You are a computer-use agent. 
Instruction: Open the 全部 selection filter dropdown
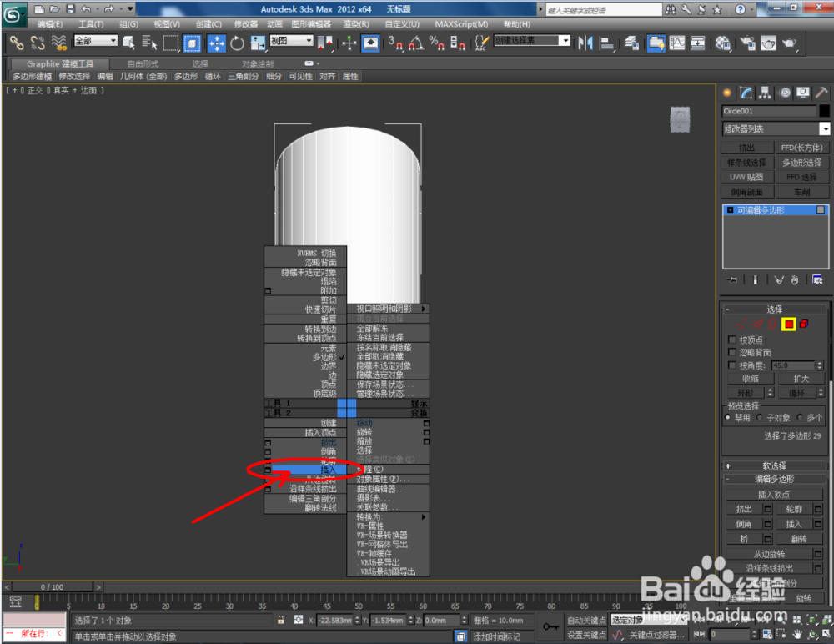click(96, 41)
